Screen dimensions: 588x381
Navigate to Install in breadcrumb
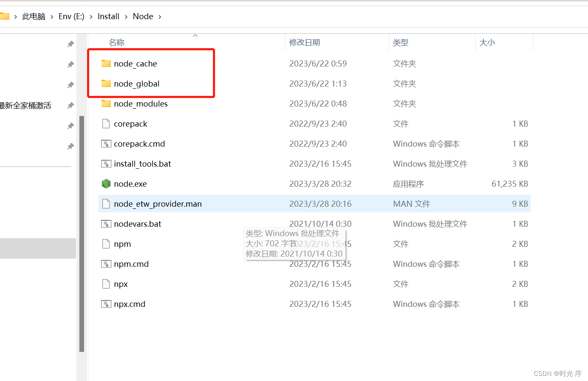108,16
